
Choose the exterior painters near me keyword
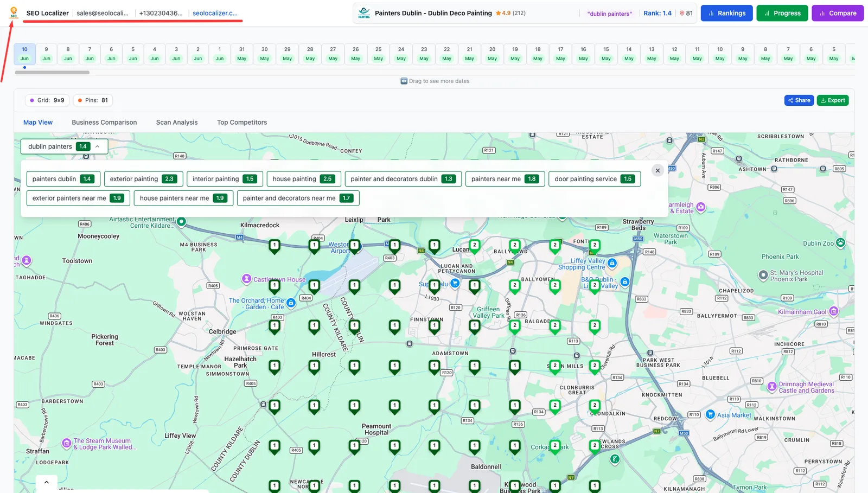point(78,198)
